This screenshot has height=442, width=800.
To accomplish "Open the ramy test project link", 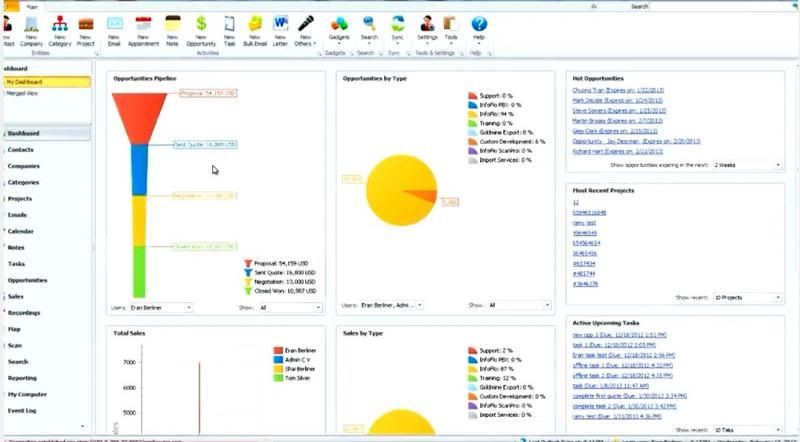I will coord(584,223).
